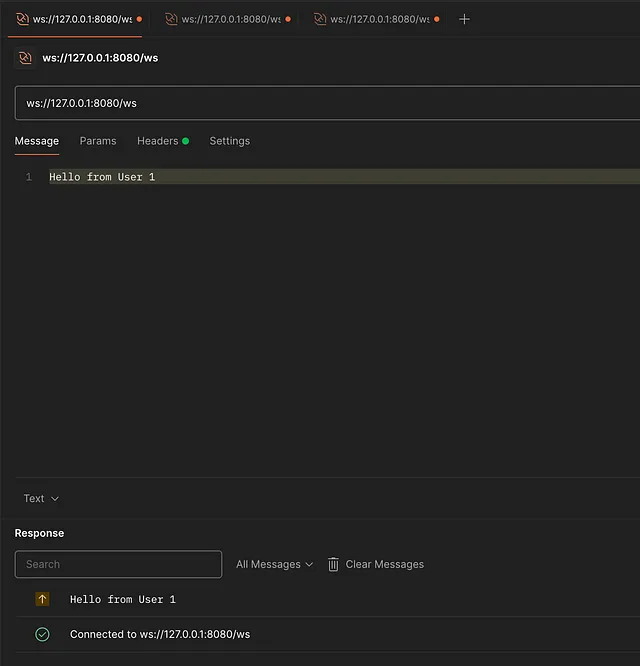The image size is (640, 666).
Task: Click the WebSocket icon in the first tab
Action: [22, 19]
